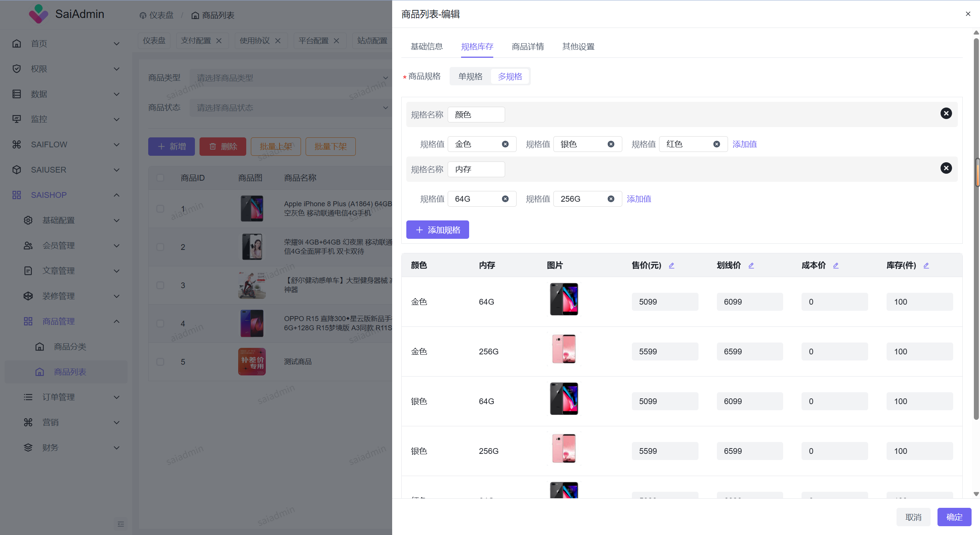Confirm with the 确定 button

pyautogui.click(x=954, y=517)
